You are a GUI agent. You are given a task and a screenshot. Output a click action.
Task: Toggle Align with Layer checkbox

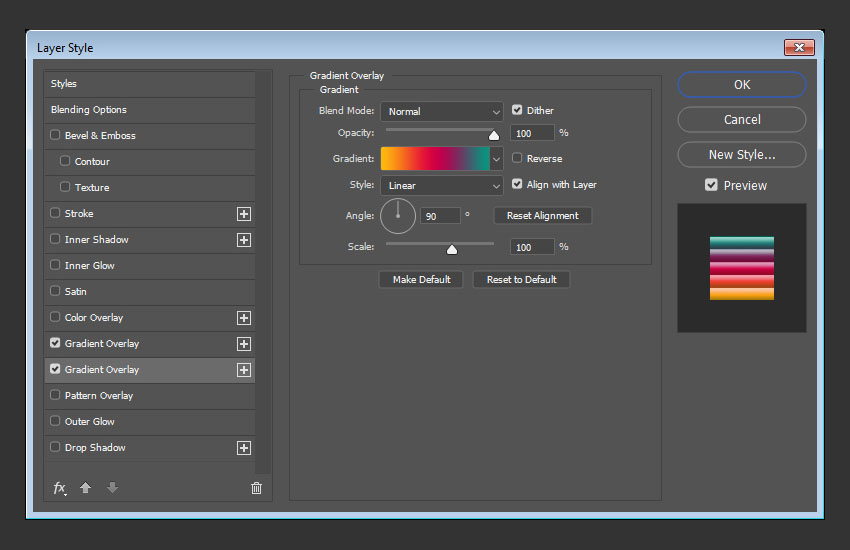(x=517, y=184)
